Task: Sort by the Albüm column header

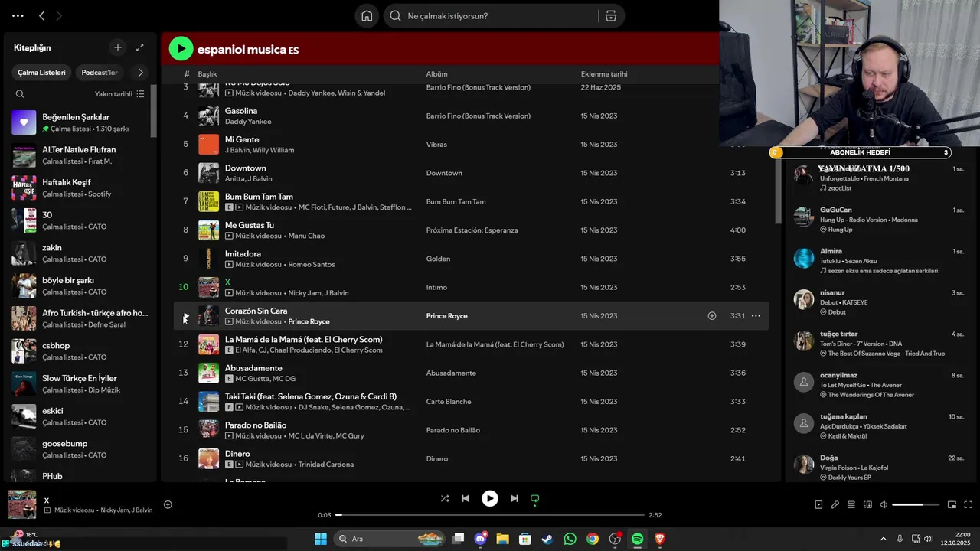Action: pos(436,74)
